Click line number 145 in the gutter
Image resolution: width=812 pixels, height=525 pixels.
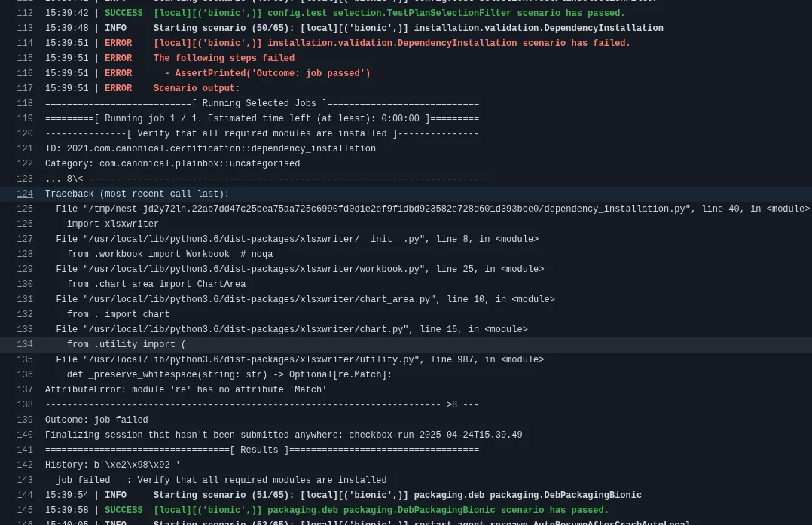[25, 511]
